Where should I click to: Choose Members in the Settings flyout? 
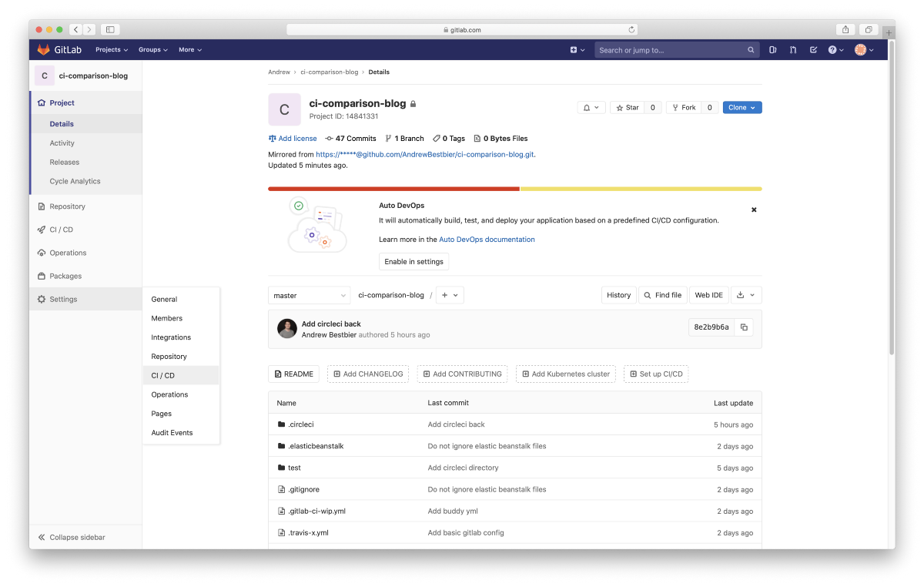point(181,318)
